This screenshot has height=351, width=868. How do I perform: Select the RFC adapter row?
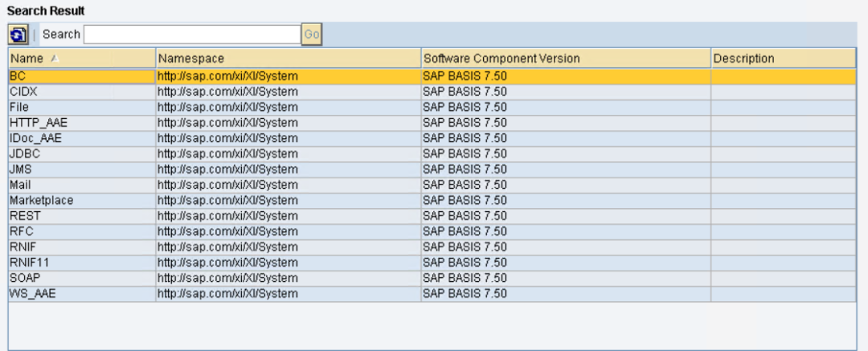coord(432,231)
